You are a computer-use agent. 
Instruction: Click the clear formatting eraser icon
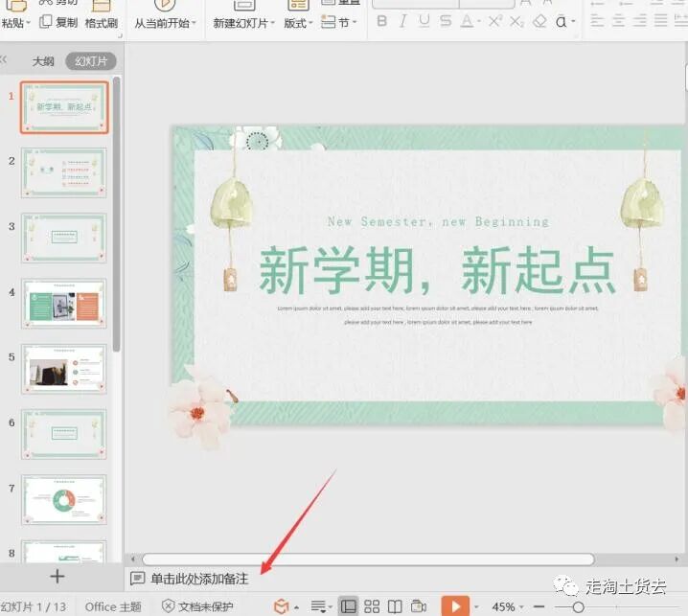[x=539, y=21]
